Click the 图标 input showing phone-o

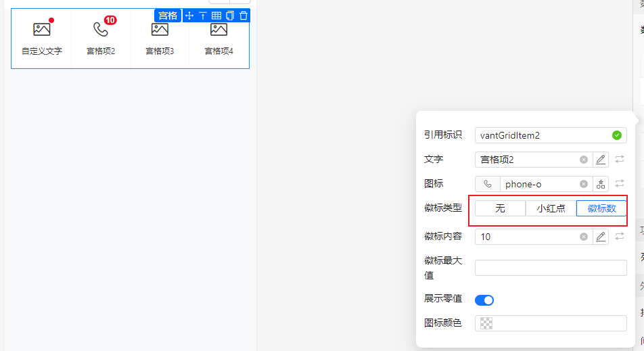click(x=547, y=184)
